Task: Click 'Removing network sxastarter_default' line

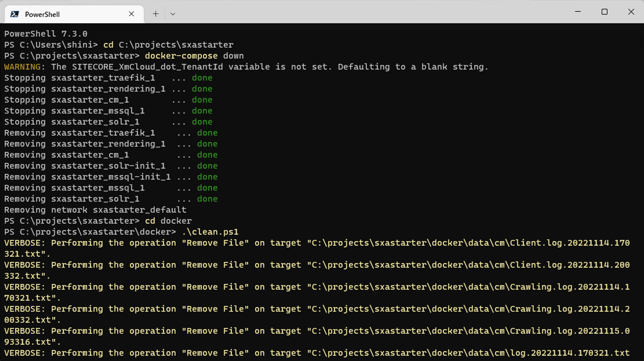Action: click(x=95, y=210)
